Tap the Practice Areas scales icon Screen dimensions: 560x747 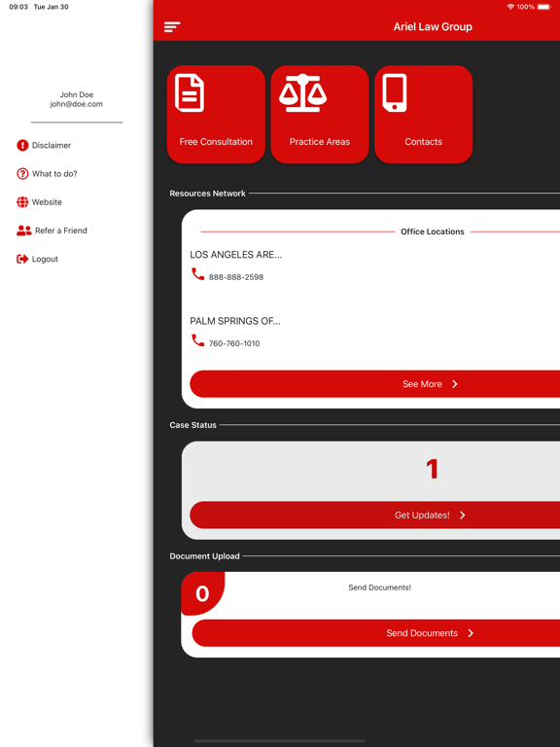pos(303,93)
